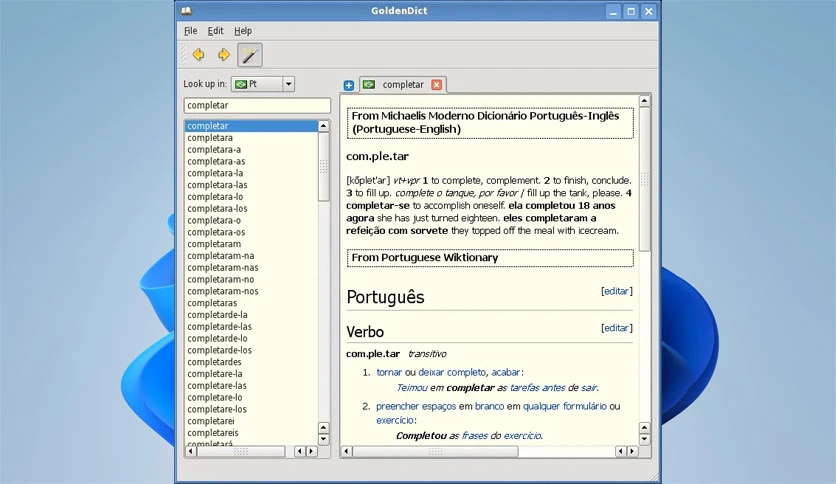
Task: Click word list scroll down arrow at bottom
Action: [x=324, y=439]
